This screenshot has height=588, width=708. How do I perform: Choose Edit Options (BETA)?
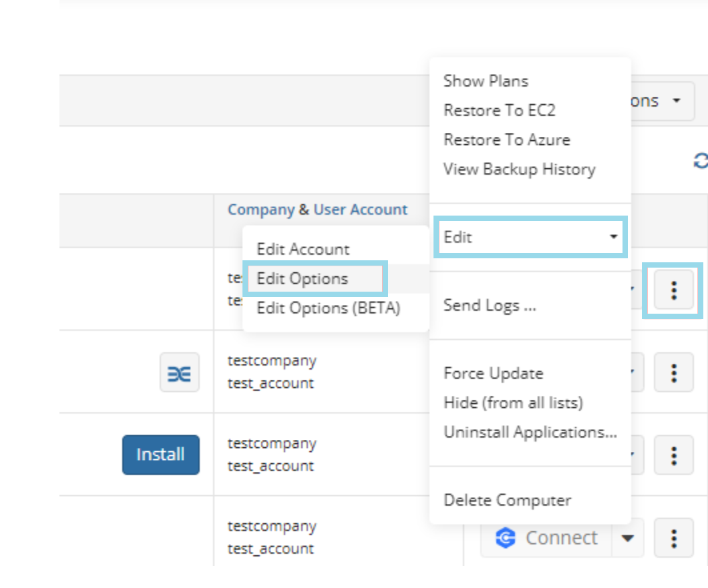[x=328, y=308]
